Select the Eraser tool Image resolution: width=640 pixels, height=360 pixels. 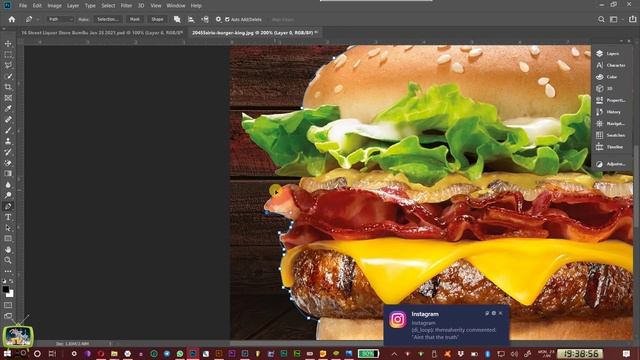point(8,163)
